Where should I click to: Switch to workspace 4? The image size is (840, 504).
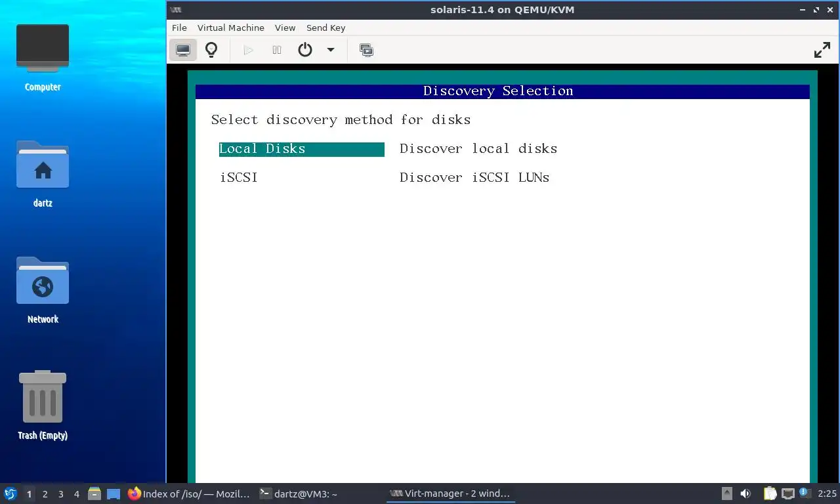77,494
